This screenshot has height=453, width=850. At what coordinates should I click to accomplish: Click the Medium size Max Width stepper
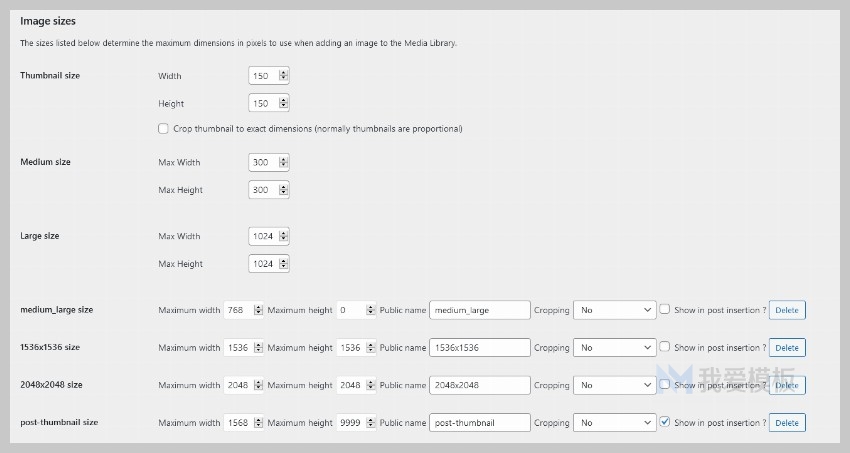(283, 162)
